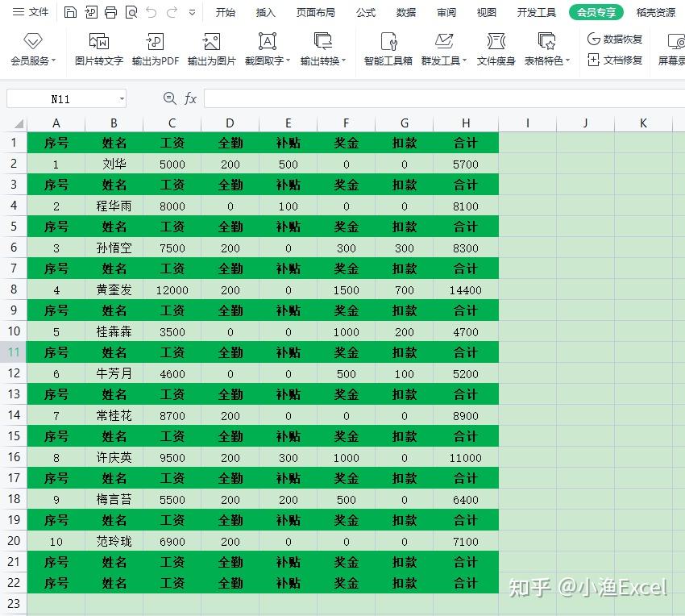Viewport: 685px width, 616px height.
Task: Click cell containing 刘华
Action: pyautogui.click(x=114, y=164)
